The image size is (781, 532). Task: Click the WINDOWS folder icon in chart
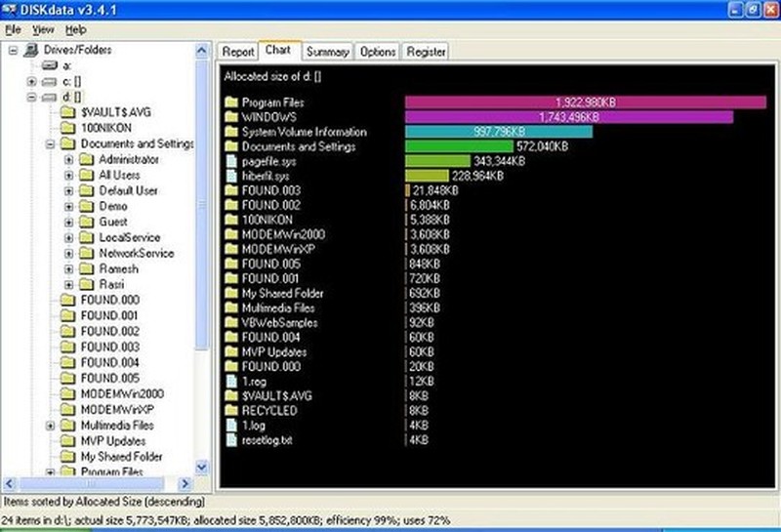(231, 117)
